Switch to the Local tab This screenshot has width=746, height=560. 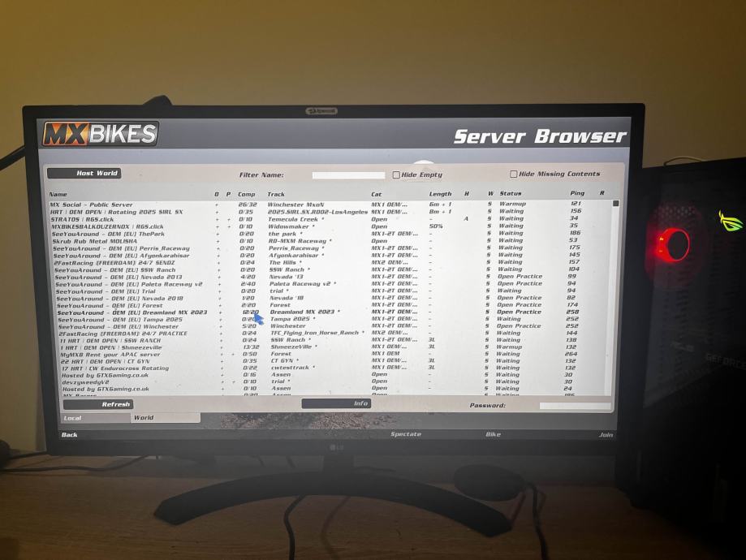coord(96,418)
